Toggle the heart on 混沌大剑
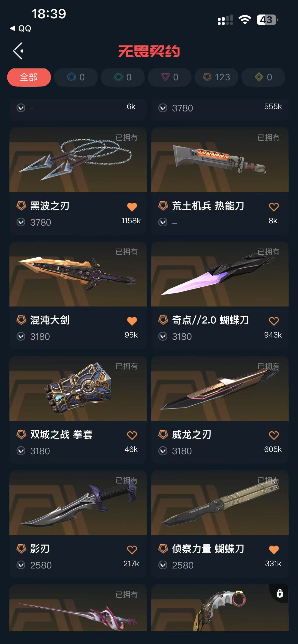298x644 pixels. (132, 321)
